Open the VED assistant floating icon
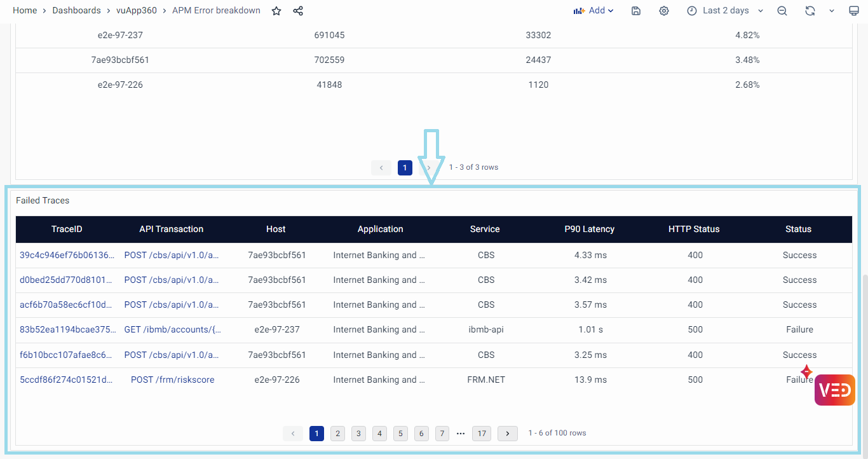Viewport: 868px width, 459px height. tap(834, 390)
